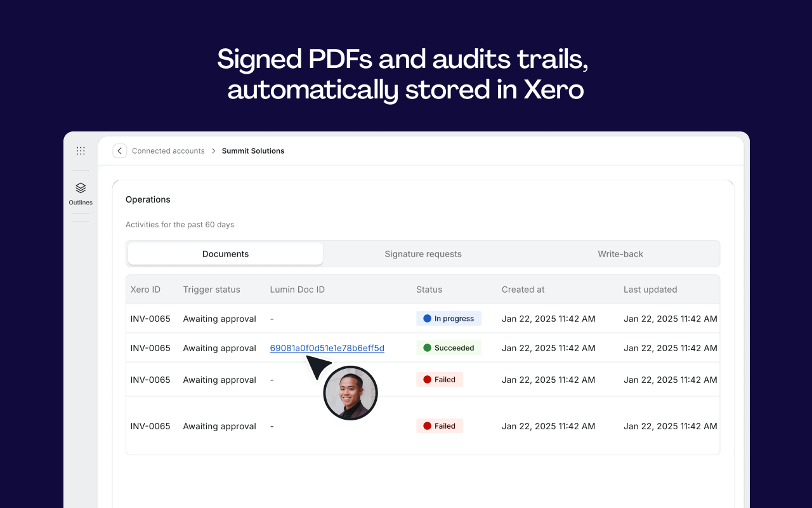This screenshot has width=812, height=508.
Task: Click the Summit Solutions breadcrumb
Action: click(253, 151)
